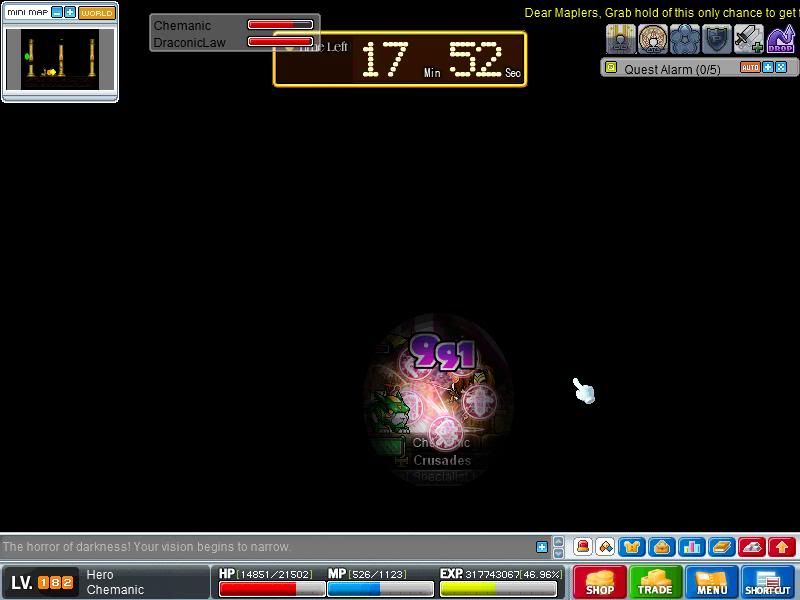Open the inventory bag icon
800x600 pixels.
point(662,547)
